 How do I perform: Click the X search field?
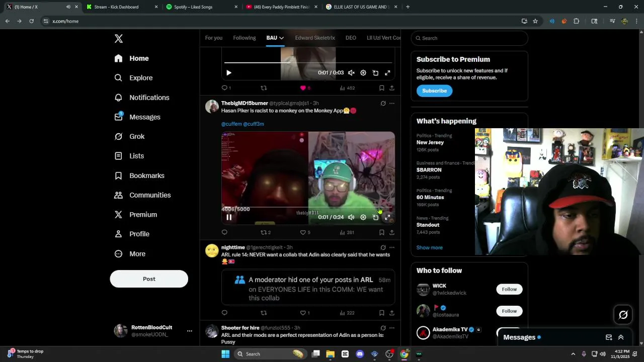[469, 38]
